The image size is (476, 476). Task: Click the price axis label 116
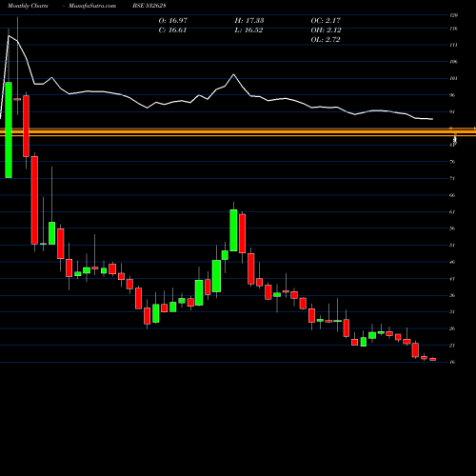coord(454,29)
